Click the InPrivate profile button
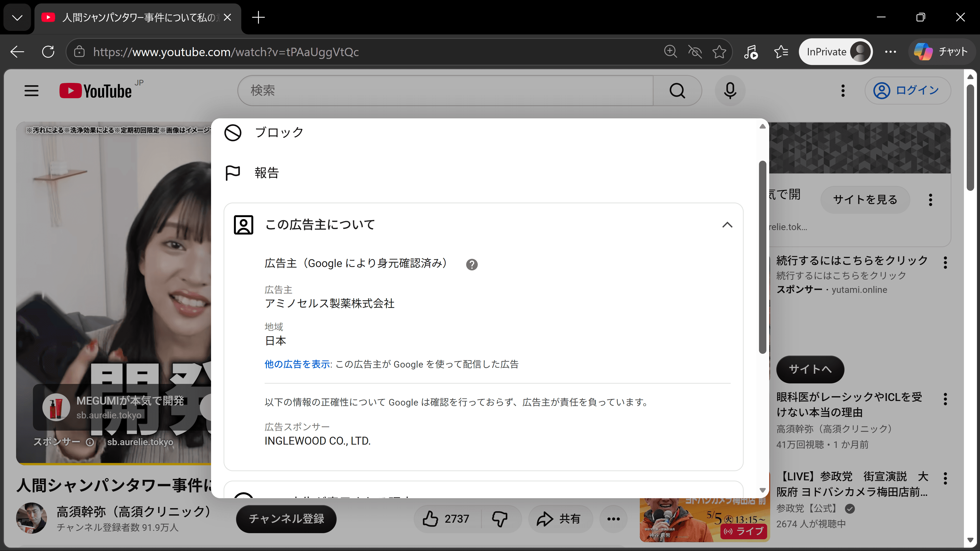The image size is (980, 551). click(x=836, y=52)
